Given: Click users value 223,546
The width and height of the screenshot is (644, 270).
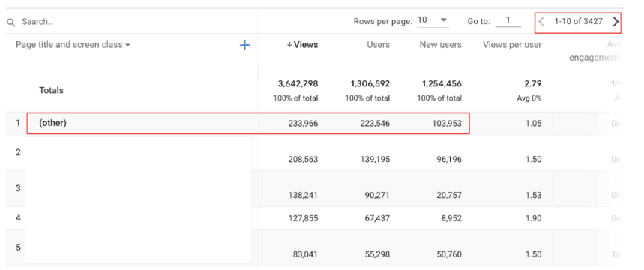Looking at the screenshot, I should [x=375, y=123].
